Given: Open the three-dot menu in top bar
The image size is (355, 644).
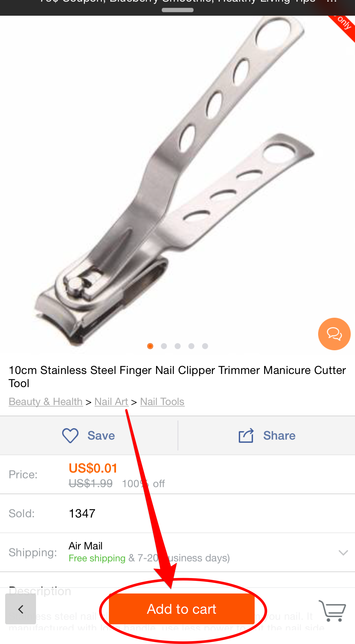Looking at the screenshot, I should (x=332, y=2).
